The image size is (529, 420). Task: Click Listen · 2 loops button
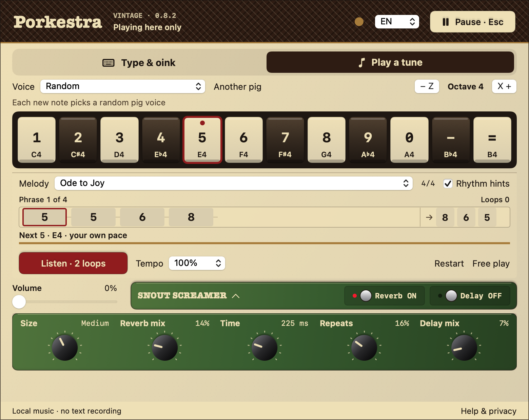(73, 263)
